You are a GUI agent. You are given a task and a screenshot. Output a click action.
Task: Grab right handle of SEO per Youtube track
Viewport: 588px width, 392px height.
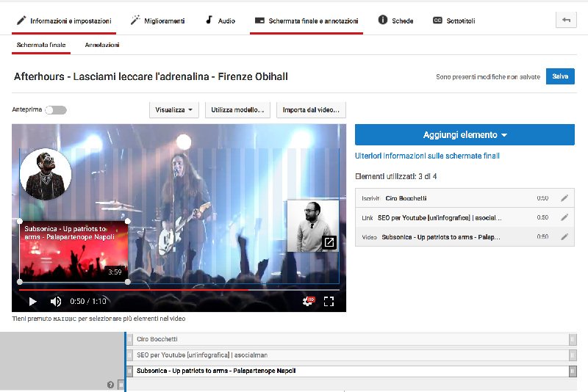[573, 355]
